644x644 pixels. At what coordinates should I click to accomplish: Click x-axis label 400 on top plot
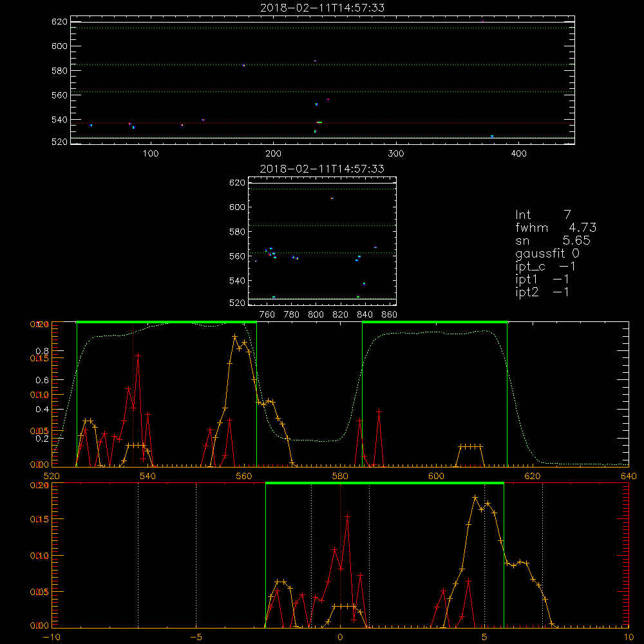(518, 154)
